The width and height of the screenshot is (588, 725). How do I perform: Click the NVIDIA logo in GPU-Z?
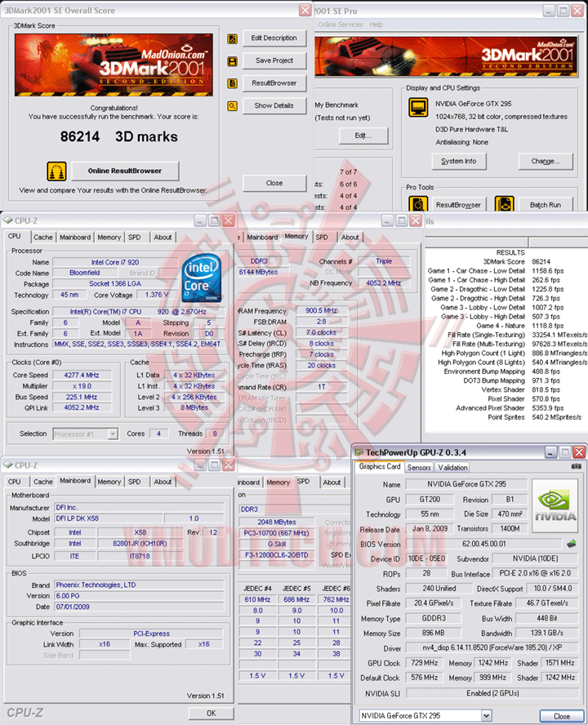555,506
